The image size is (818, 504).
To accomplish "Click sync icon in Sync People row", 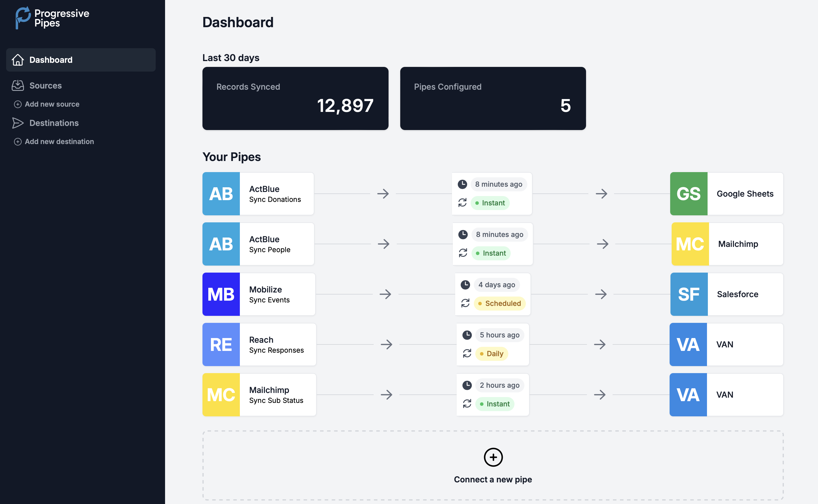I will click(463, 253).
